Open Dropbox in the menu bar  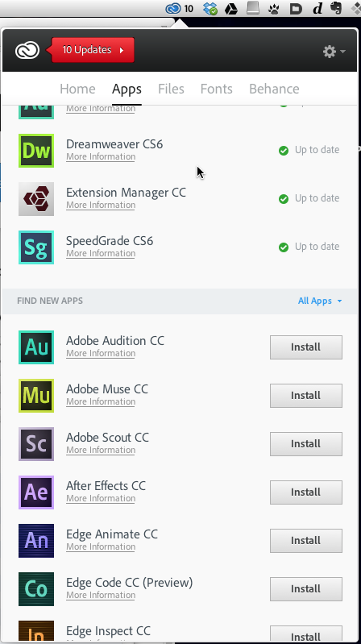coord(210,9)
